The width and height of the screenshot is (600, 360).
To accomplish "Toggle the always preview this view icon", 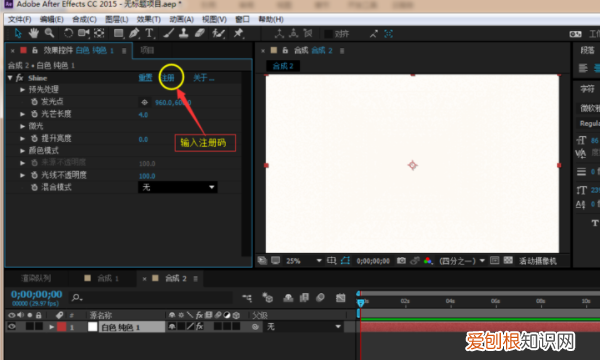I will [262, 261].
